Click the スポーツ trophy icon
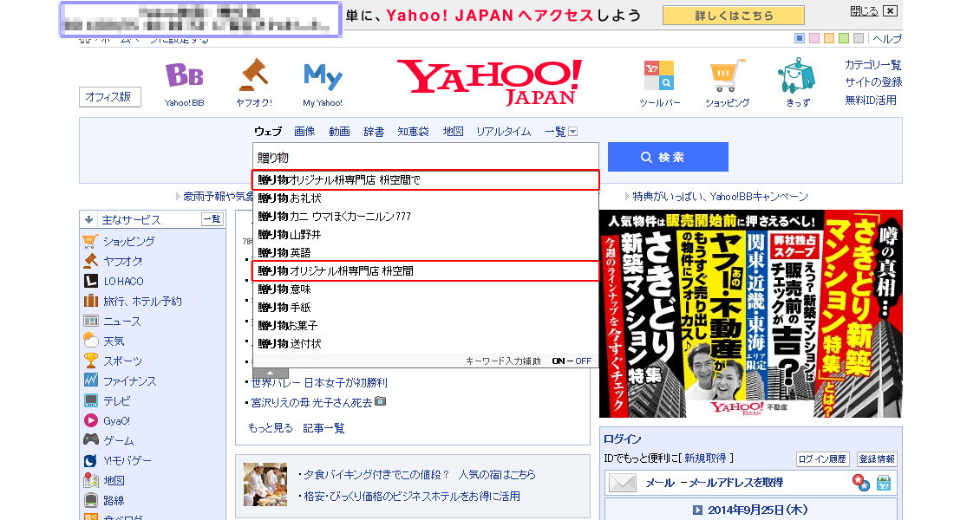The height and width of the screenshot is (520, 980). (x=90, y=361)
